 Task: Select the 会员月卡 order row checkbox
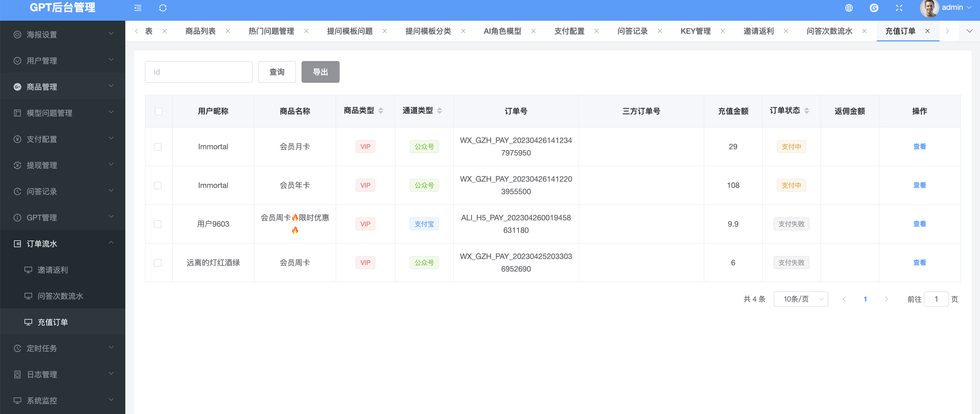coord(157,147)
